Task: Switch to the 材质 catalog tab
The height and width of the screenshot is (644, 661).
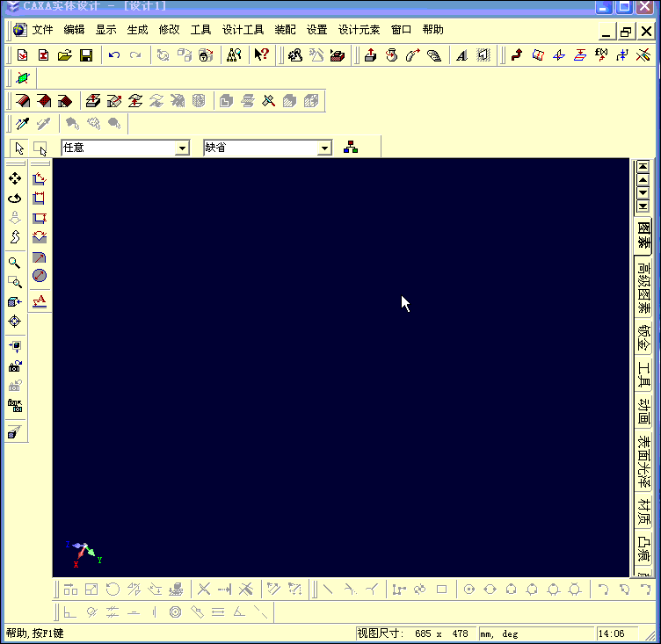Action: click(x=643, y=511)
